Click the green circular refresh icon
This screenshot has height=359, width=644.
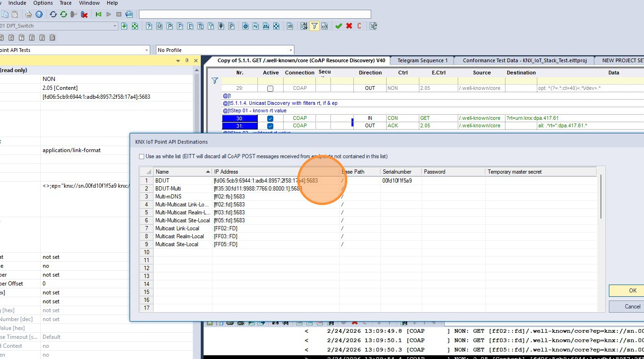click(x=63, y=15)
